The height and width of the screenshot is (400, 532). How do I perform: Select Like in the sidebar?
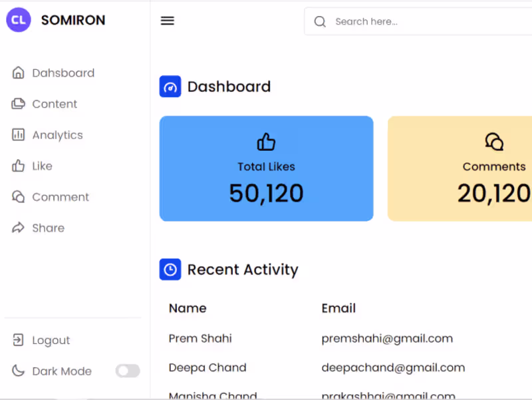click(42, 166)
